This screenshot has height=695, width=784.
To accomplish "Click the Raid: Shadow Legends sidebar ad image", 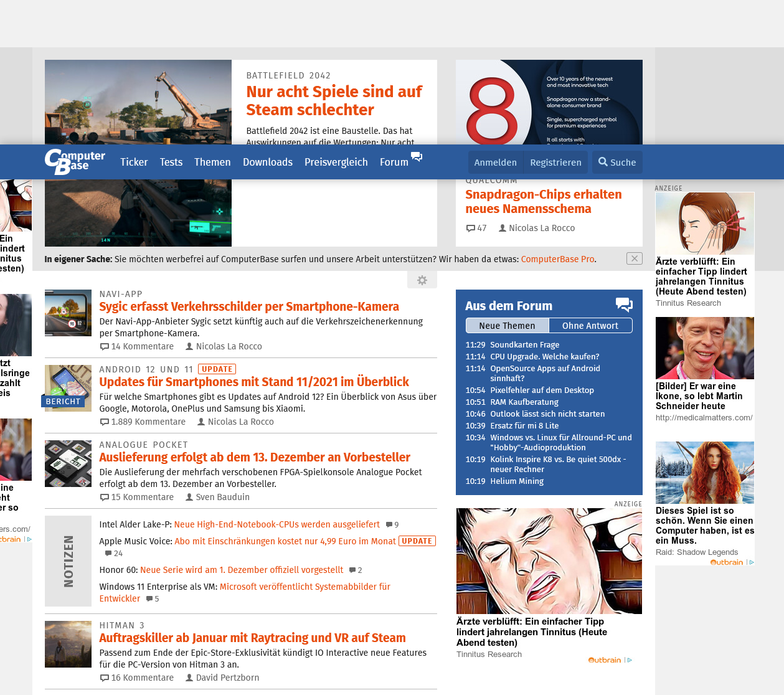I will (705, 473).
